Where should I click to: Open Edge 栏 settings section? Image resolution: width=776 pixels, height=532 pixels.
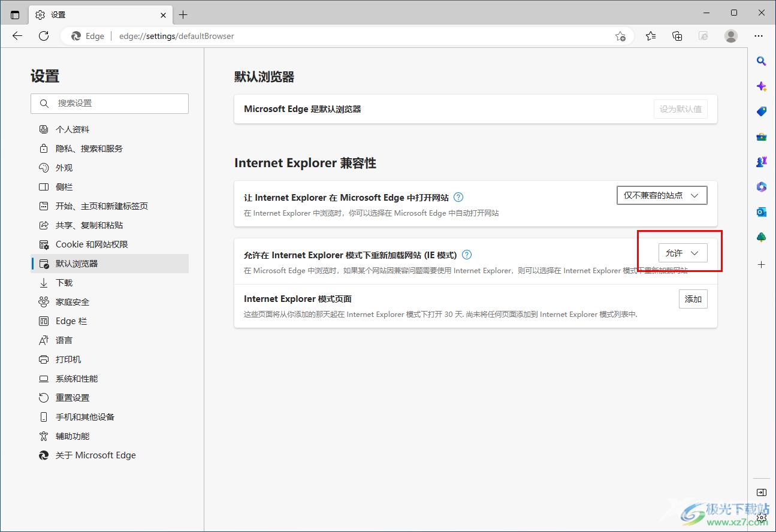[x=110, y=321]
